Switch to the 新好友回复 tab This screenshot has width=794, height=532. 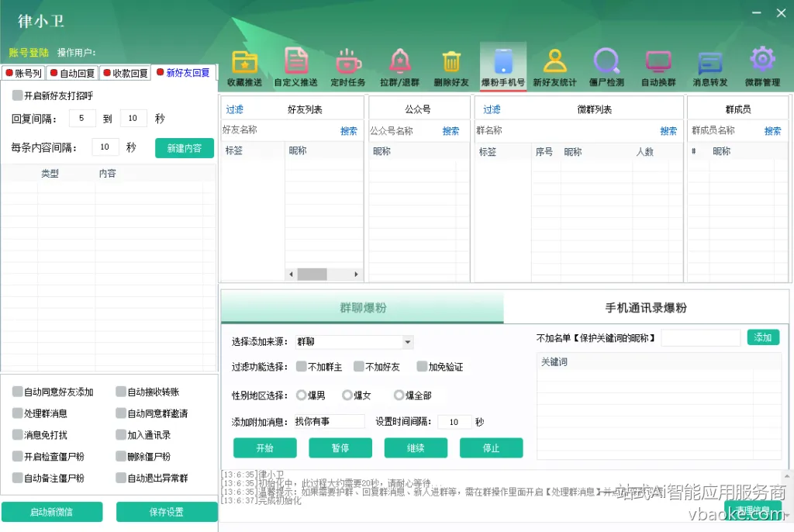pyautogui.click(x=184, y=73)
